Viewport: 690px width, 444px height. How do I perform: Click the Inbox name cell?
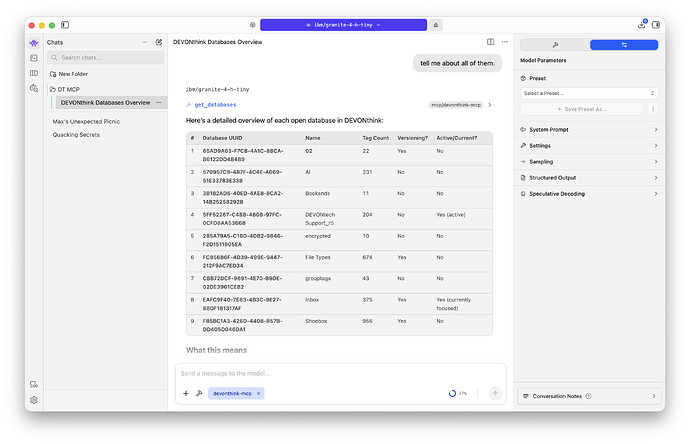tap(312, 300)
